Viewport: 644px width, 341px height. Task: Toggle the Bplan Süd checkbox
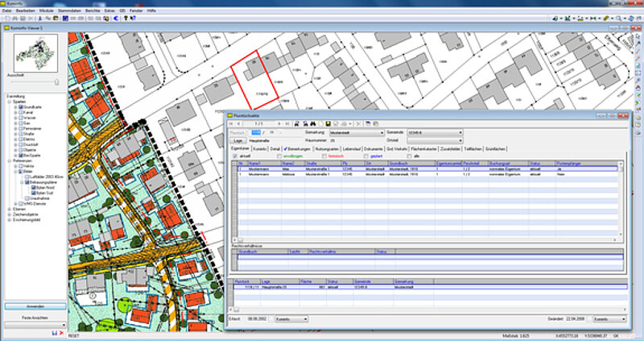(x=34, y=193)
